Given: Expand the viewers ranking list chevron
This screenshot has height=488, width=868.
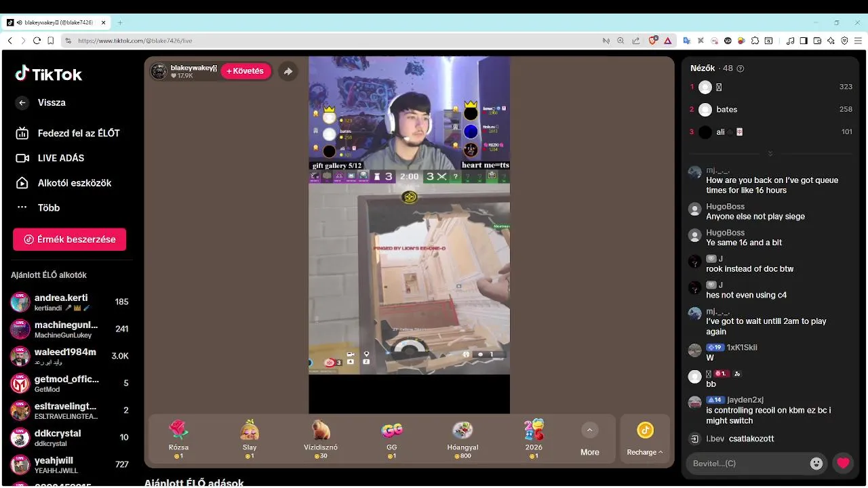Looking at the screenshot, I should point(770,154).
